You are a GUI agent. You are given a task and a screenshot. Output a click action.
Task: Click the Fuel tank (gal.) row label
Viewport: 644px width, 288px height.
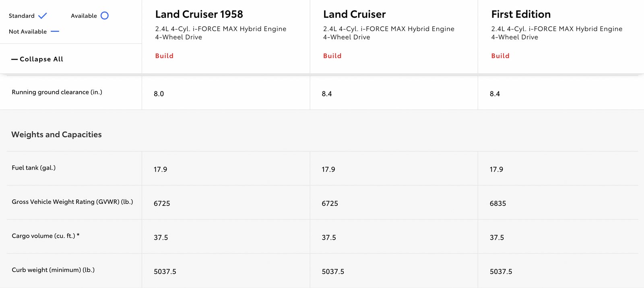[33, 168]
